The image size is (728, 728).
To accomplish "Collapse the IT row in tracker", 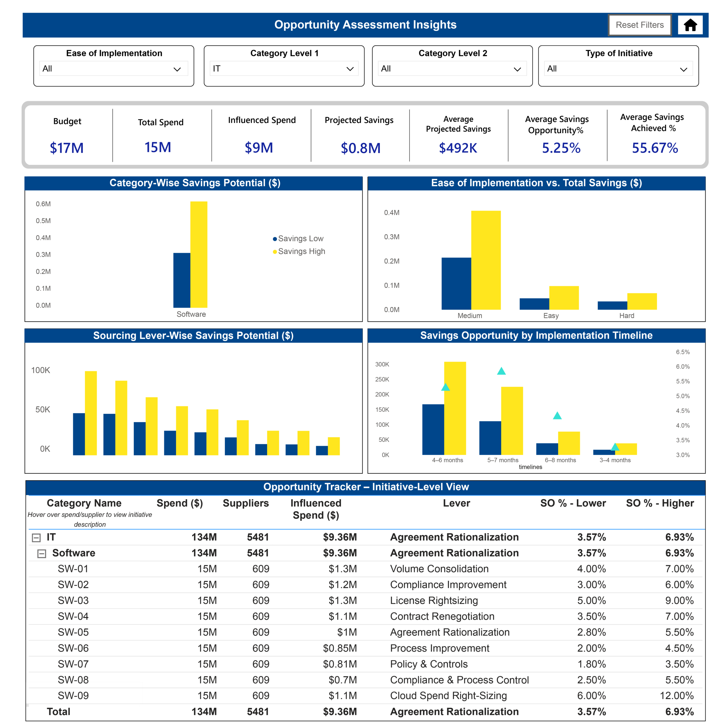I will point(36,538).
